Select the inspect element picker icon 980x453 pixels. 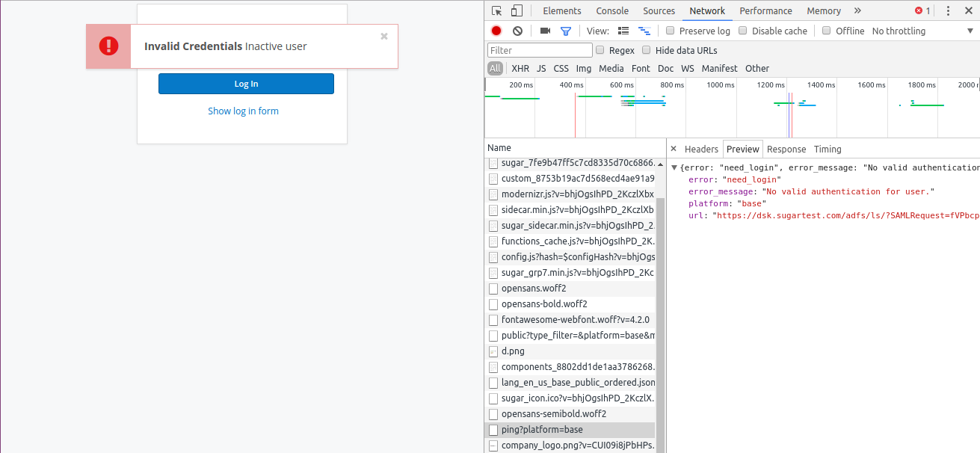pos(497,10)
